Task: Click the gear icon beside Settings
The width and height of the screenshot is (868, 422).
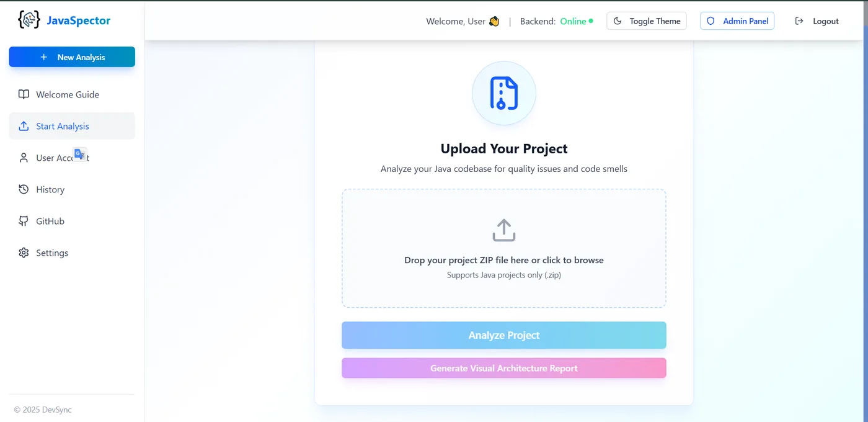Action: tap(24, 253)
